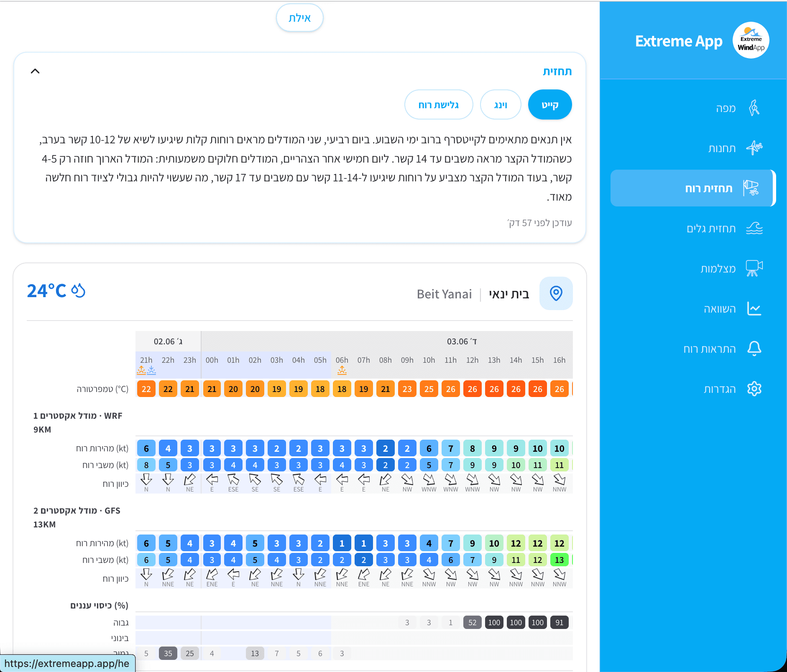Click temperature cell 25 under 10h

click(429, 389)
